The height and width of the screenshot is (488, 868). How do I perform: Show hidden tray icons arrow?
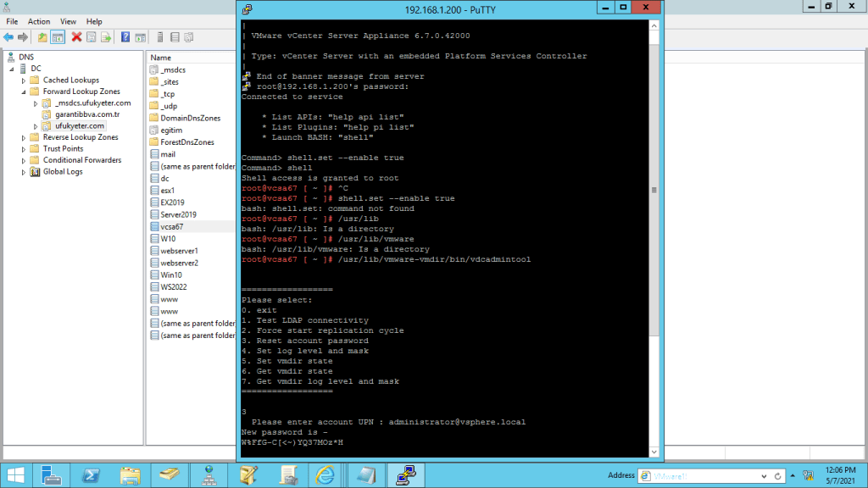coord(793,476)
